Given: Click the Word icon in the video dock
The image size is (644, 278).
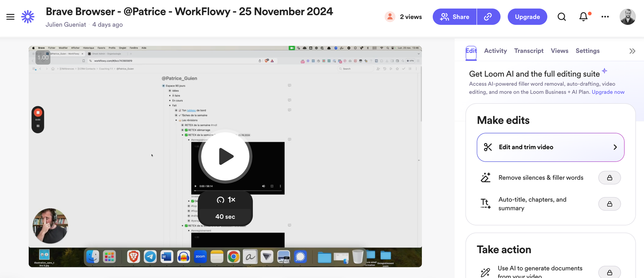Looking at the screenshot, I should pyautogui.click(x=166, y=257).
